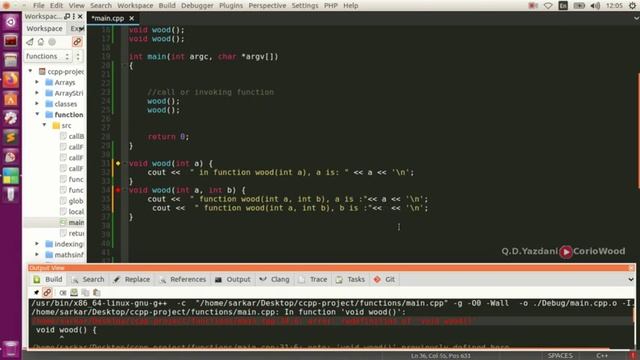Open the Files manager dock icon
This screenshot has height=360, width=640.
click(x=11, y=60)
